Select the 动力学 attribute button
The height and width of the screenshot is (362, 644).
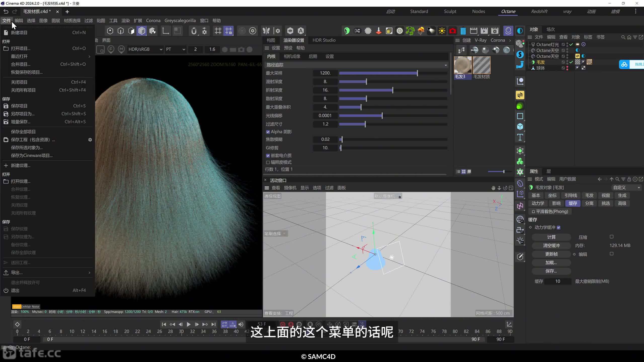(x=538, y=203)
